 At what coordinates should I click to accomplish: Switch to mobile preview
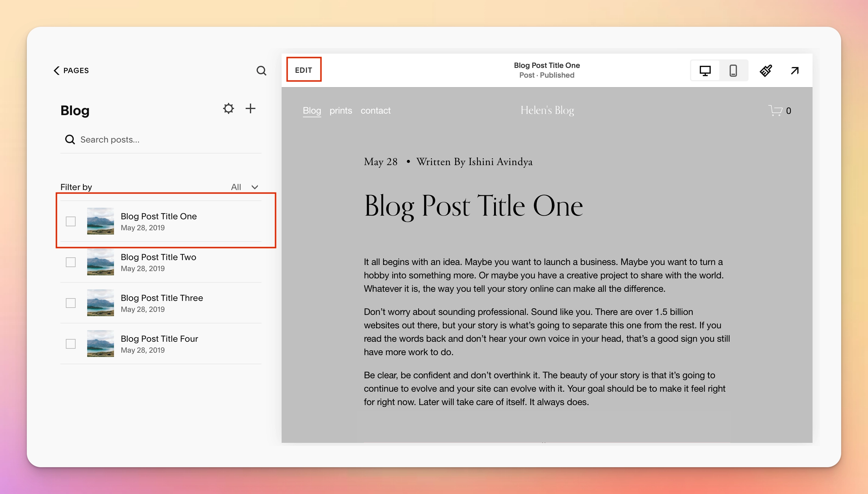733,71
